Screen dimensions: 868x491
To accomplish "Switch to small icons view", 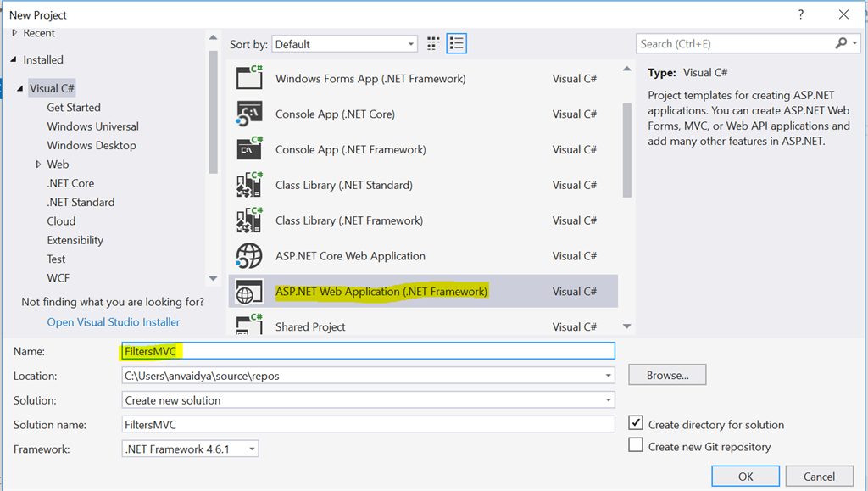I will (432, 43).
